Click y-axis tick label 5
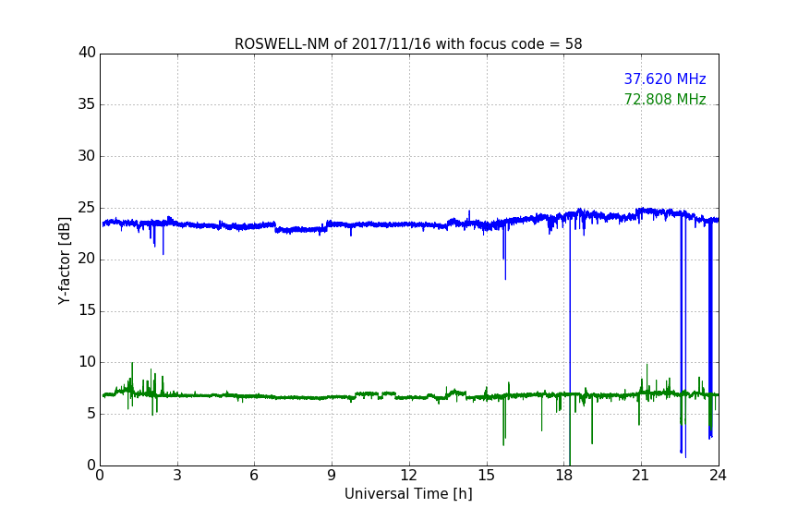The image size is (798, 532). click(x=91, y=414)
